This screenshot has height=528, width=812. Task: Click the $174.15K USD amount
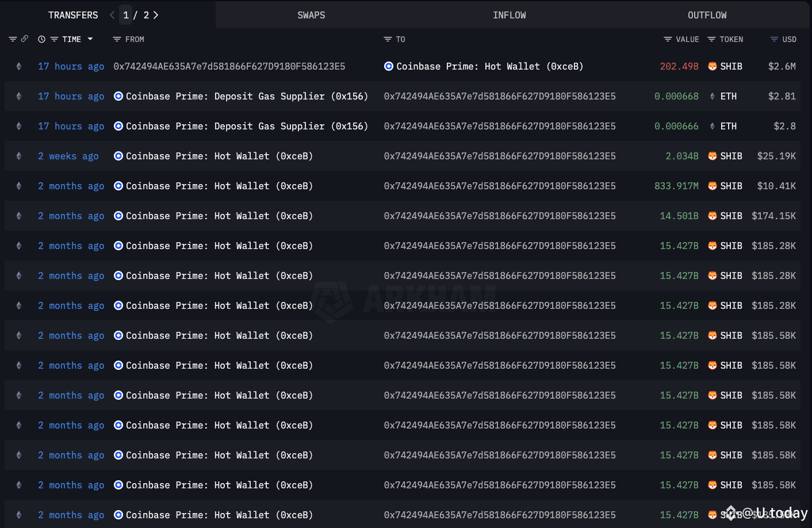point(774,216)
